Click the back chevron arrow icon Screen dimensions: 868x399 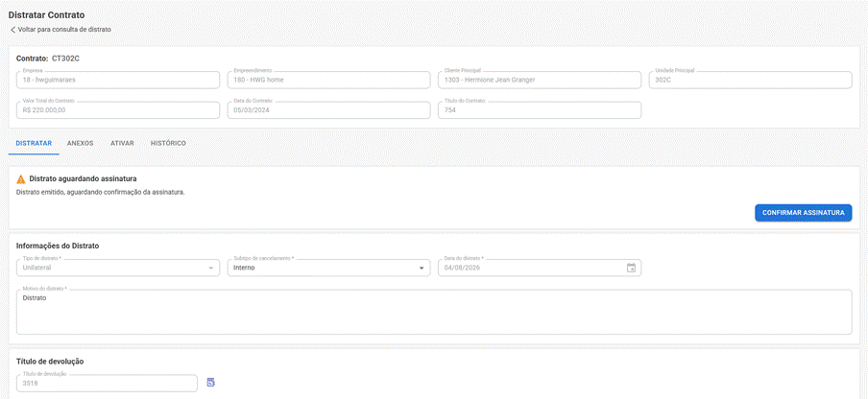pyautogui.click(x=12, y=30)
